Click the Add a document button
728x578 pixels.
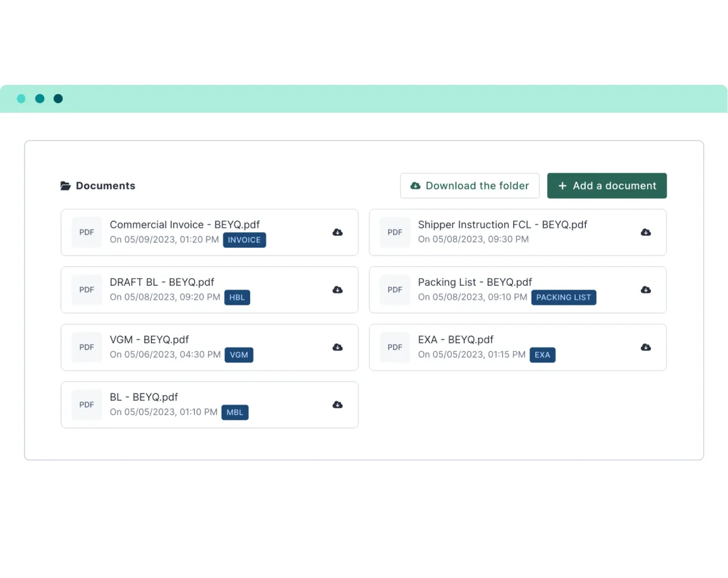click(x=607, y=186)
